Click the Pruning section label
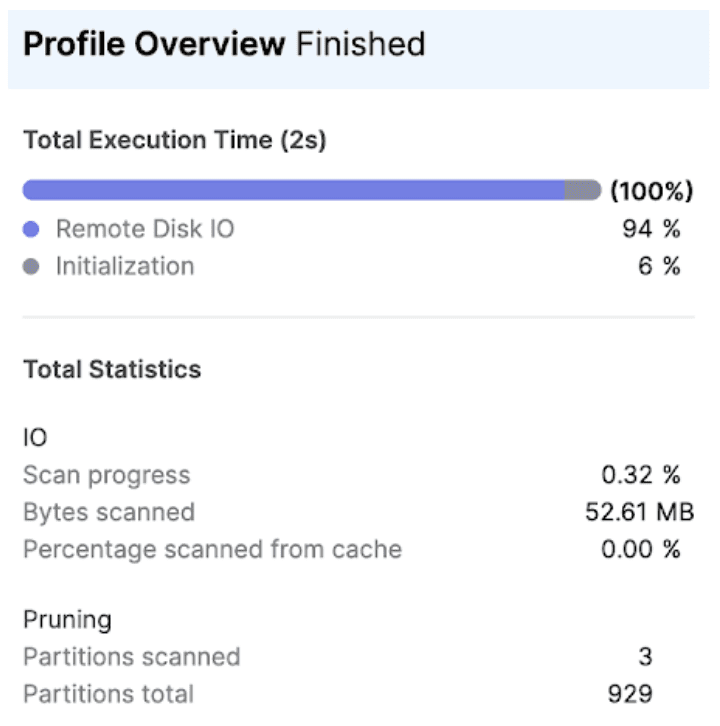This screenshot has width=720, height=726. 67,619
